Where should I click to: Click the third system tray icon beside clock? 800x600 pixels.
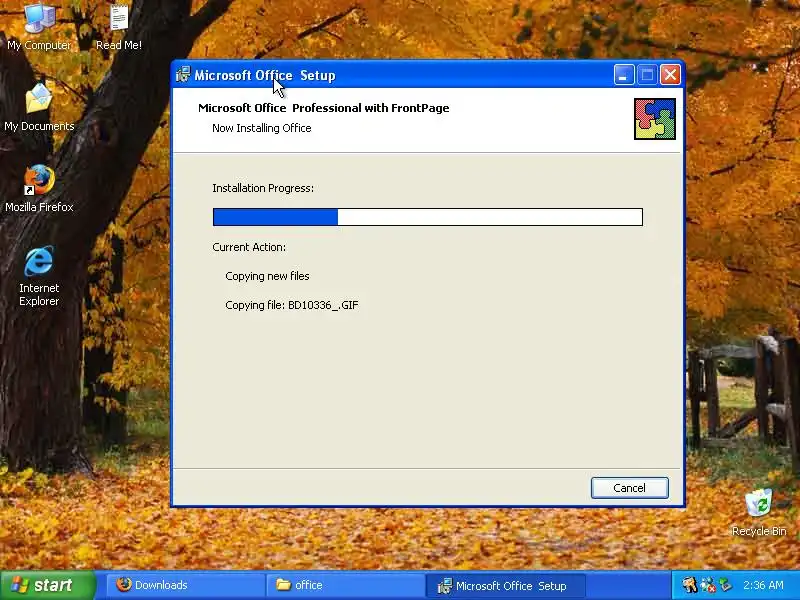(725, 585)
